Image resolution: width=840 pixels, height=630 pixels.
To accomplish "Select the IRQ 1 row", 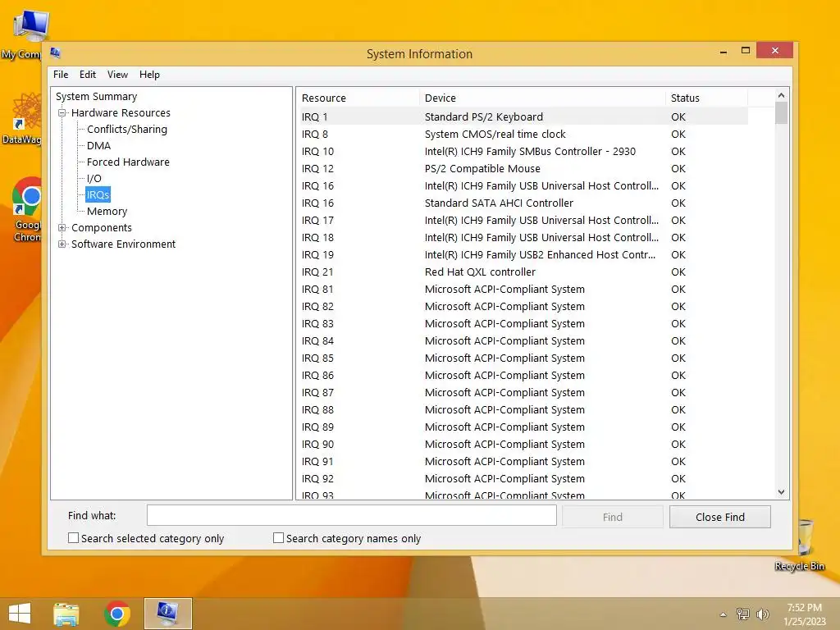I will pos(523,116).
